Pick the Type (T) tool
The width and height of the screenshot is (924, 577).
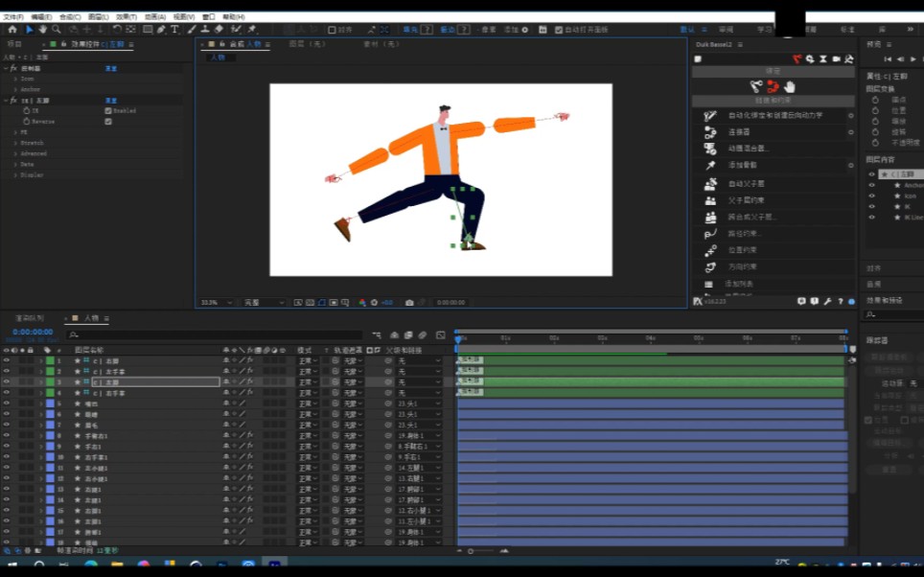(x=174, y=30)
